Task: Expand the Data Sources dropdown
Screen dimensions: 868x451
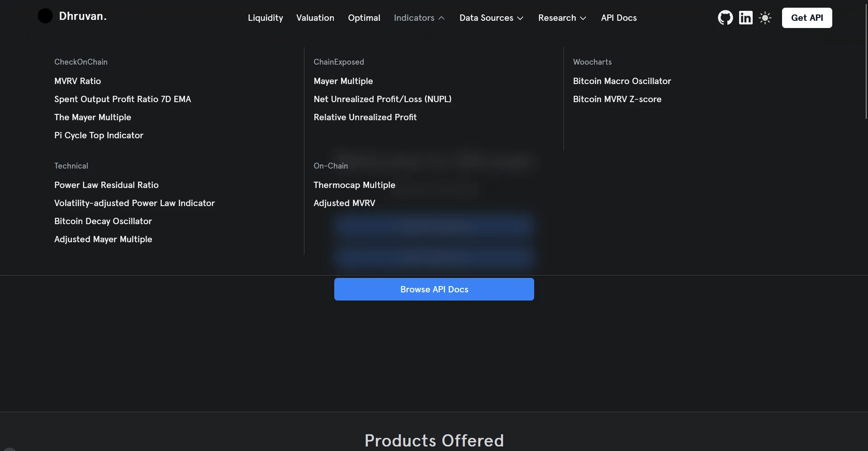Action: click(491, 18)
